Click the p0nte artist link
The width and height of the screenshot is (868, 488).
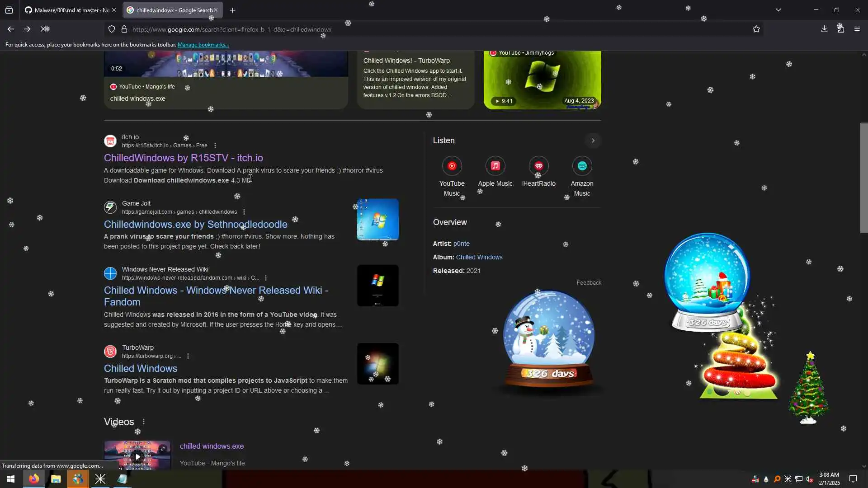click(x=461, y=244)
